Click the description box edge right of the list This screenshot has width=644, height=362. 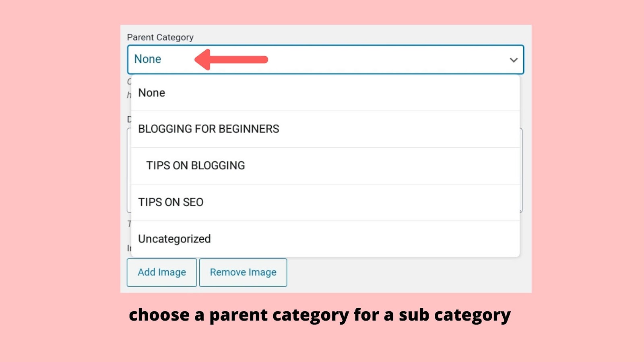tap(522, 169)
